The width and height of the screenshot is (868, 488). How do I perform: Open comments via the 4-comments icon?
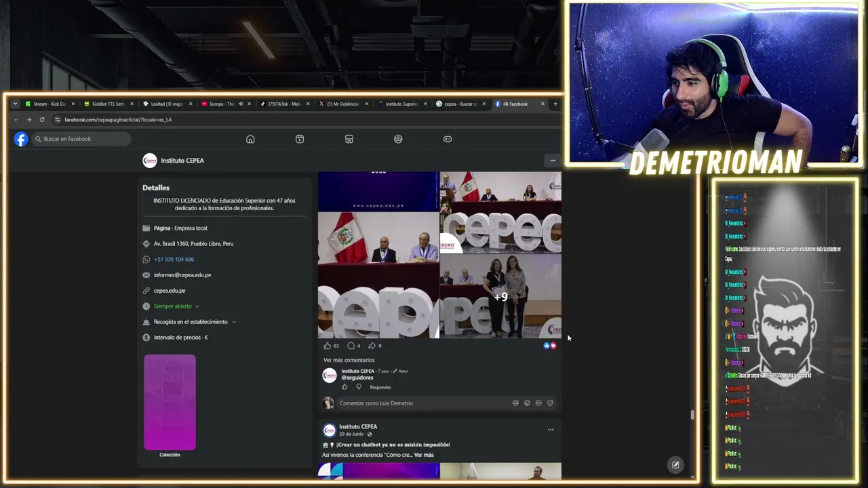pos(351,346)
